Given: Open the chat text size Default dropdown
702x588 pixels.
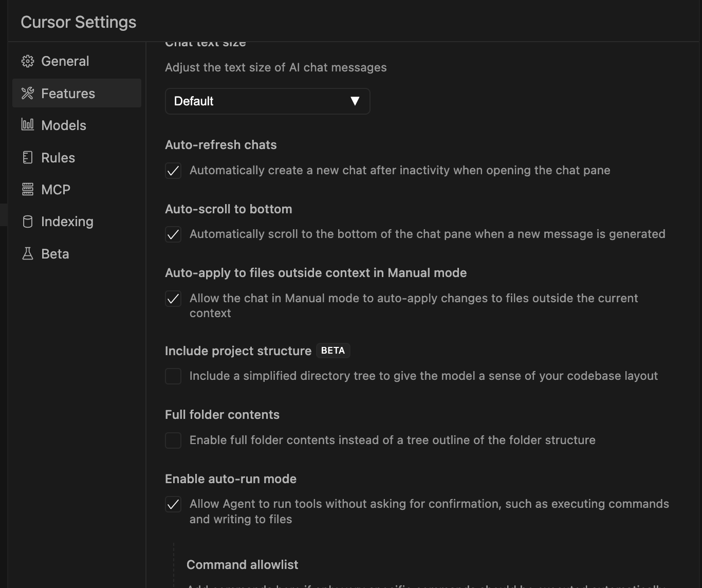Looking at the screenshot, I should coord(267,101).
